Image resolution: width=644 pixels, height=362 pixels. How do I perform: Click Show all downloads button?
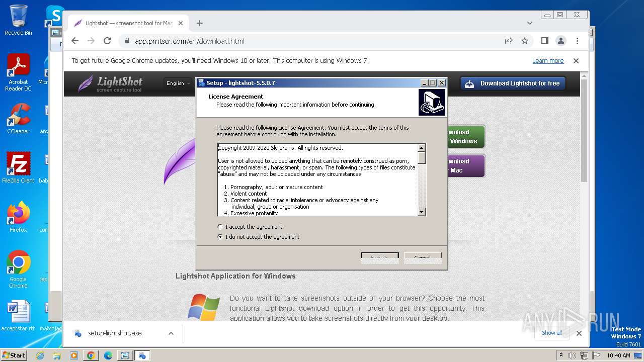tap(552, 333)
